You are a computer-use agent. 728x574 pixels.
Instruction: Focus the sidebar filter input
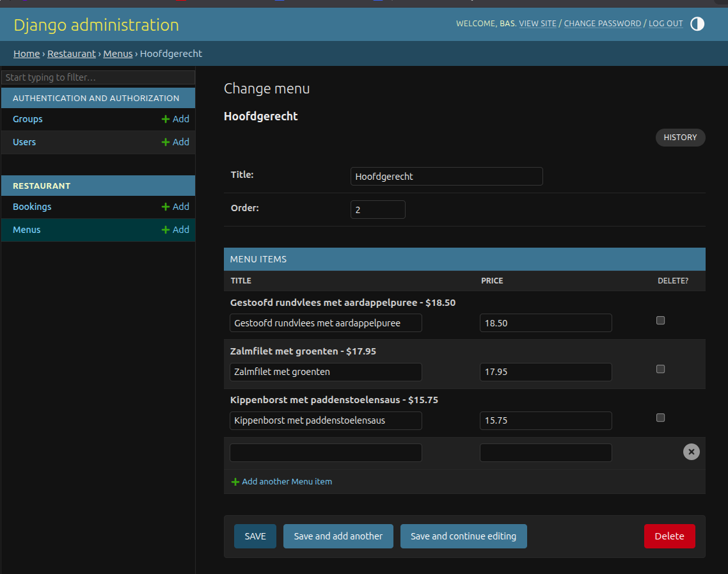pos(98,77)
